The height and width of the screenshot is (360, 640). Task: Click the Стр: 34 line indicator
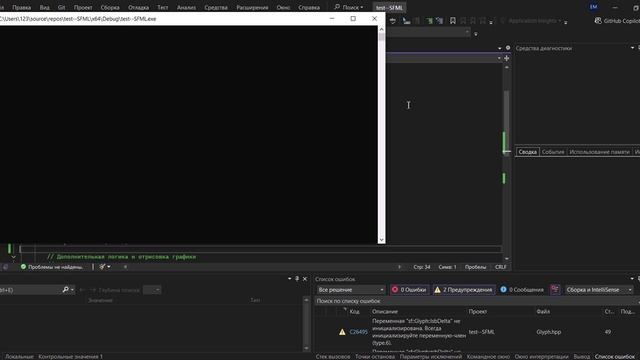click(422, 267)
